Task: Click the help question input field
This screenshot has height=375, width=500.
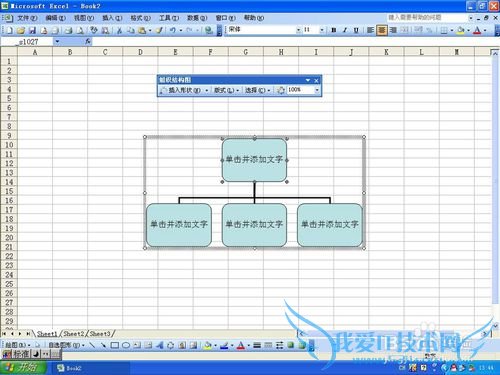Action: pos(427,17)
